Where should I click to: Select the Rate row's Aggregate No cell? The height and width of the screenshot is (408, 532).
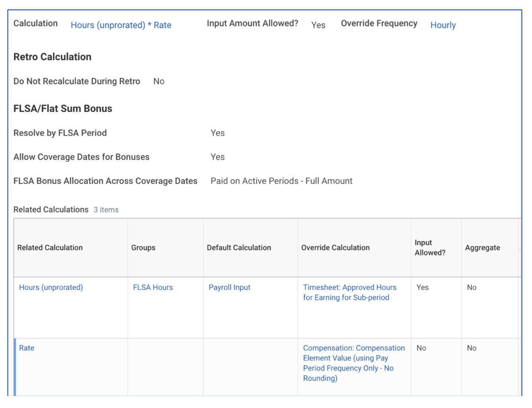[x=472, y=348]
